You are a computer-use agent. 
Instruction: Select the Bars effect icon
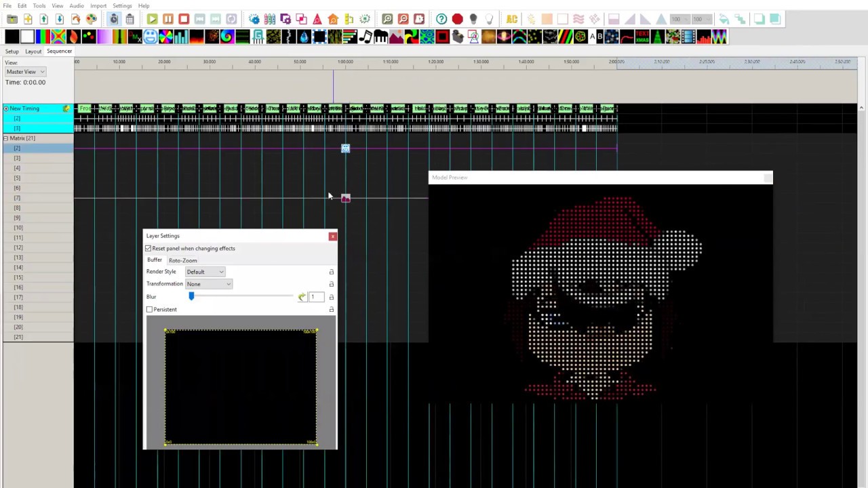click(x=42, y=37)
